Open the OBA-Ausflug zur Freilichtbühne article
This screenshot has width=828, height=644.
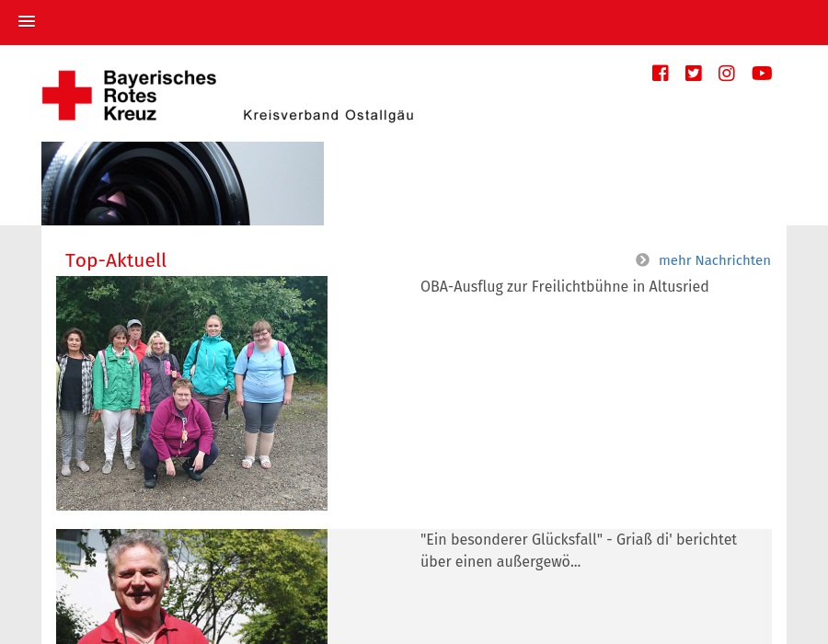click(x=564, y=286)
